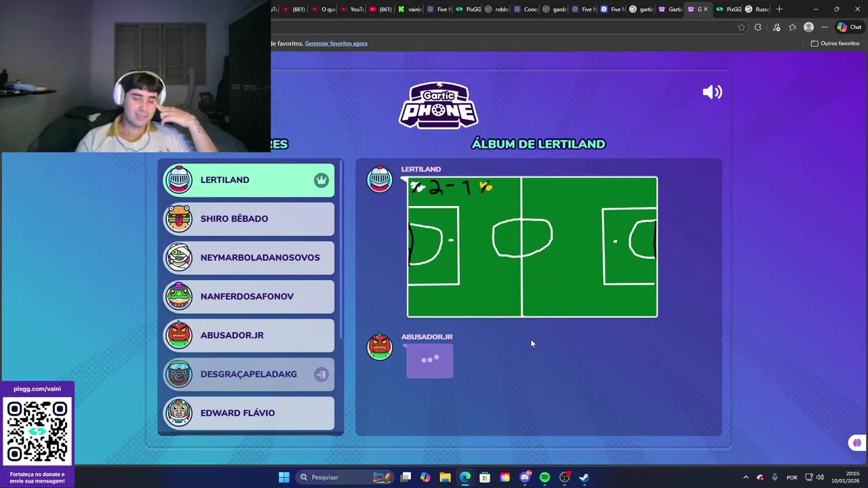Switch to the Cone tab

click(x=527, y=9)
